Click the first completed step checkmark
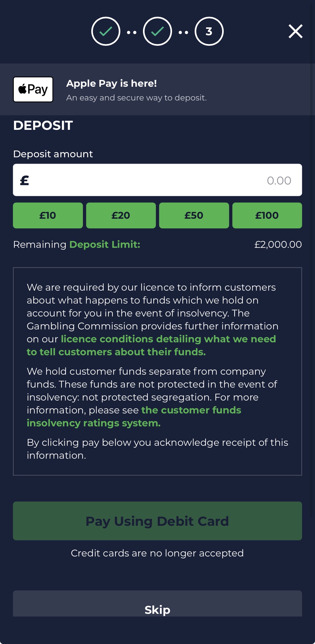The width and height of the screenshot is (315, 644). click(x=106, y=31)
